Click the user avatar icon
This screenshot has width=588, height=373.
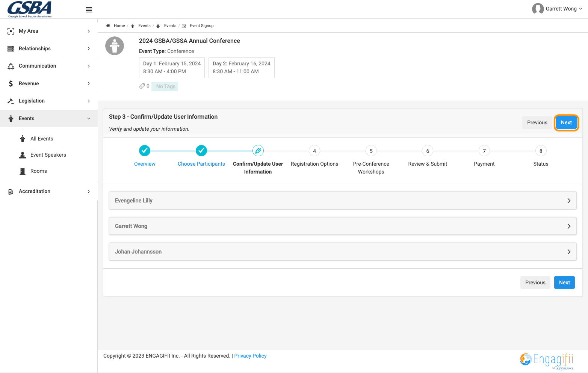coord(538,9)
